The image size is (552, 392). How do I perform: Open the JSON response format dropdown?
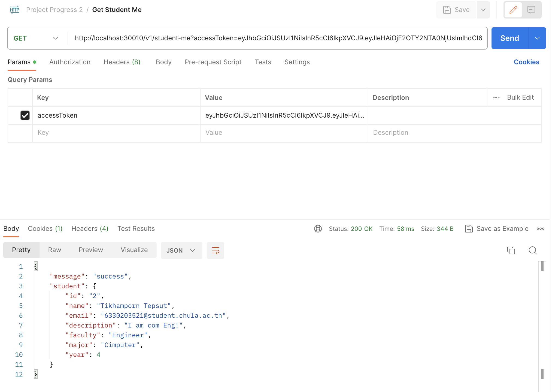point(181,250)
